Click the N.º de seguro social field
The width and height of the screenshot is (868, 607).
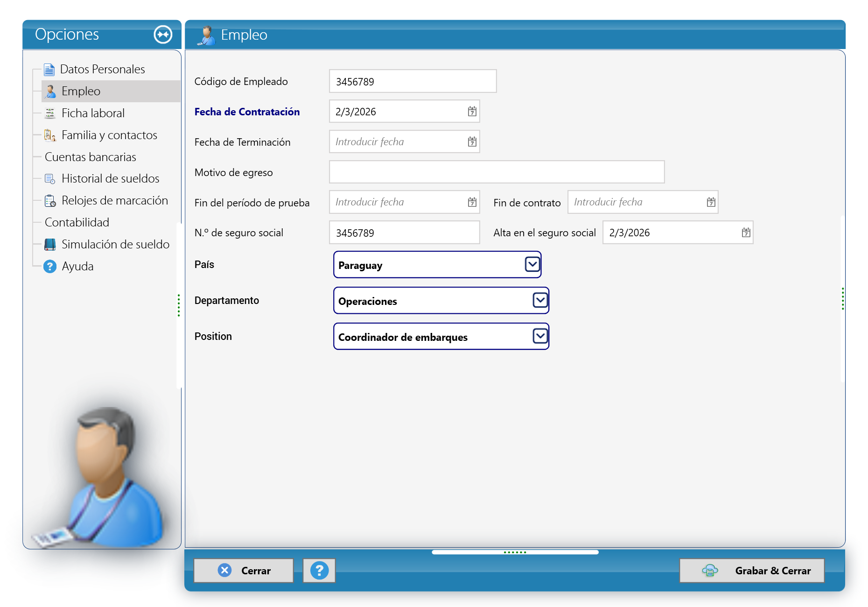[x=404, y=233]
